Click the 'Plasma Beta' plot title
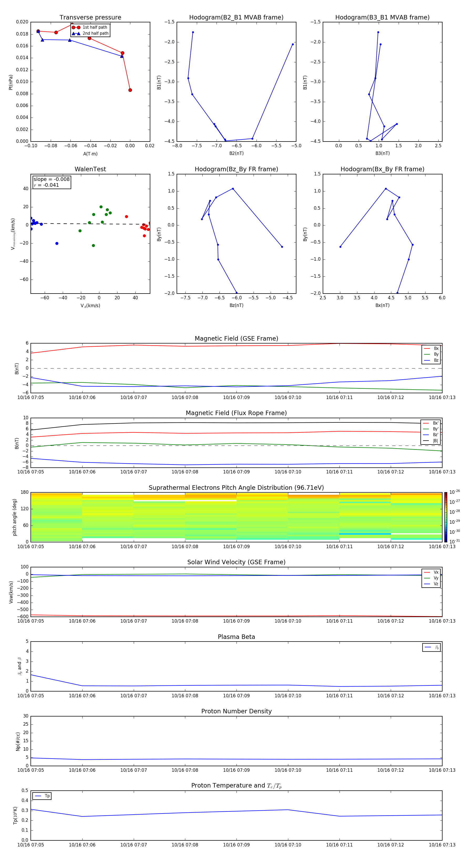 [236, 637]
